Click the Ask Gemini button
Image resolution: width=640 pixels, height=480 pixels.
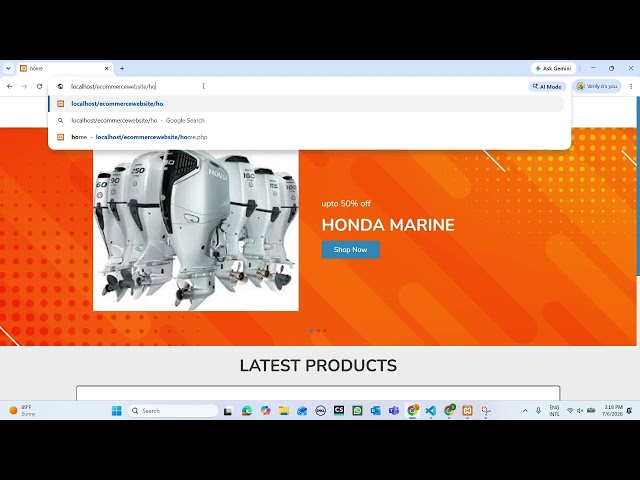553,69
